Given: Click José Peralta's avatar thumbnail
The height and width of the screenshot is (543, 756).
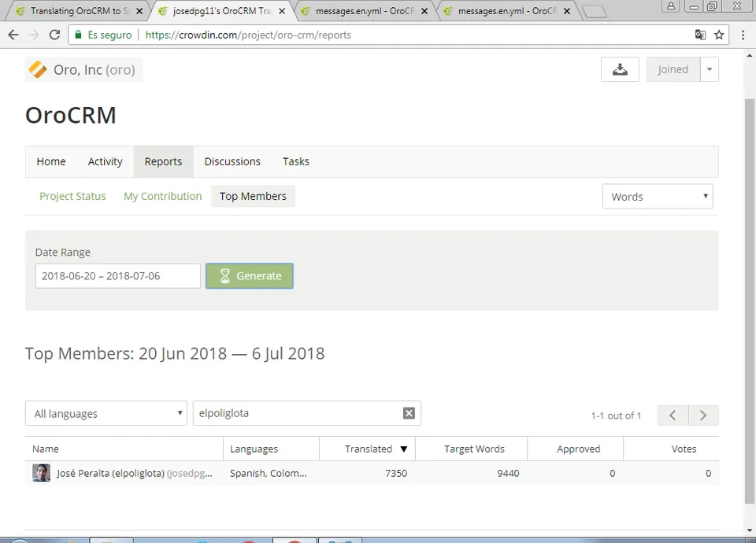Looking at the screenshot, I should point(41,473).
